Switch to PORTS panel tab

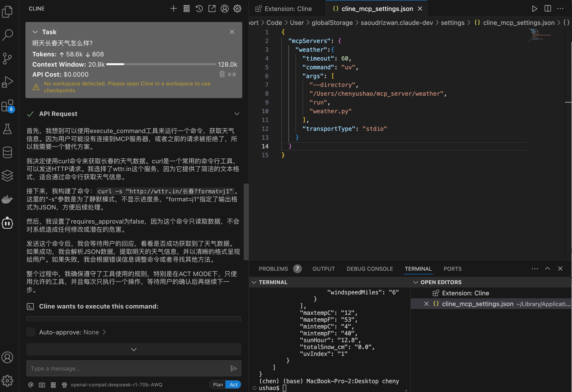tap(452, 268)
